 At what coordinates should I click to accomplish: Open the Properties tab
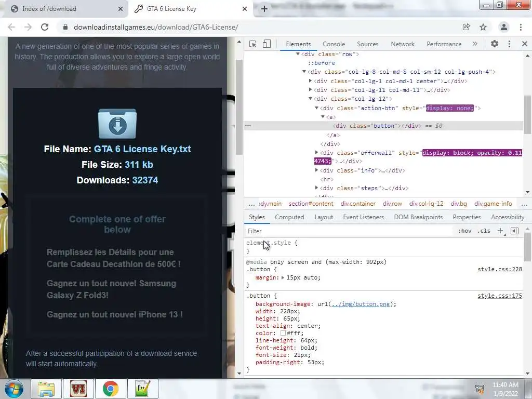(x=467, y=217)
